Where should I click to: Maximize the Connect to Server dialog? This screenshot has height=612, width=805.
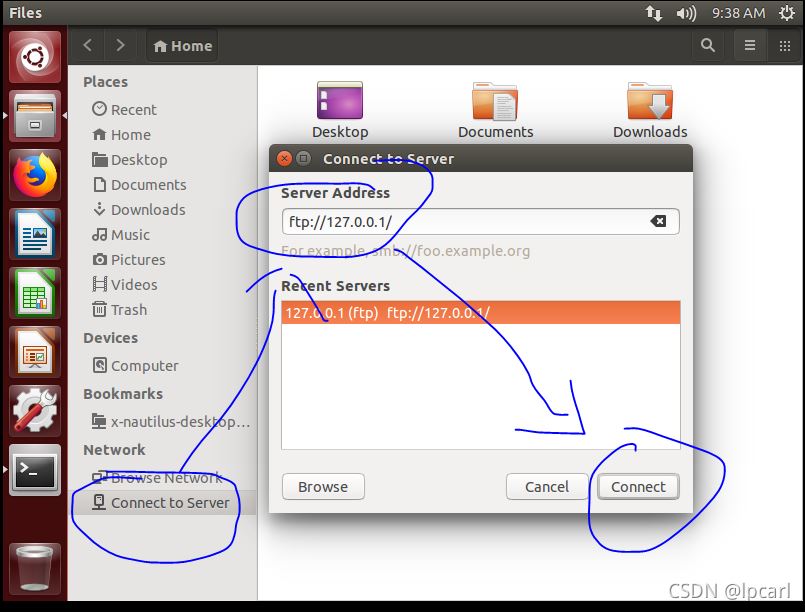pyautogui.click(x=304, y=158)
